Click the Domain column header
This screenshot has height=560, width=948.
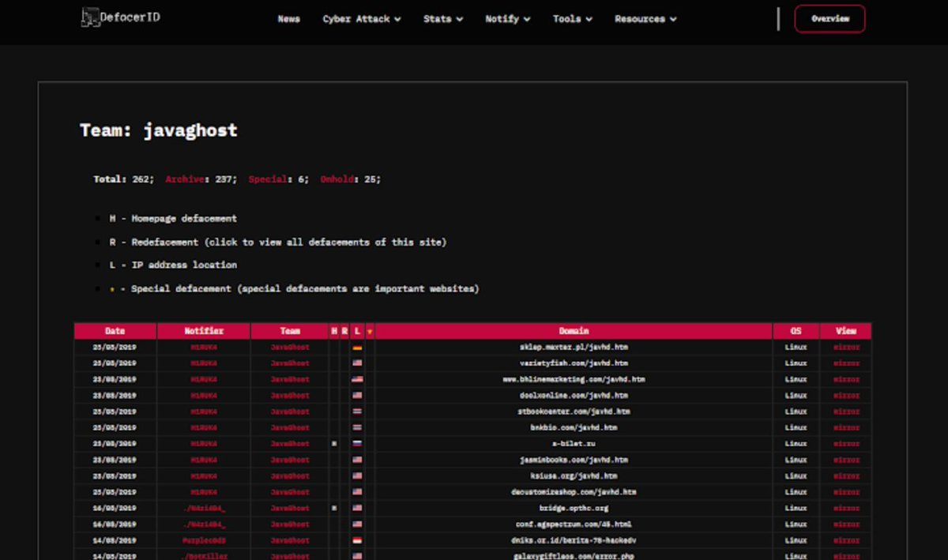click(574, 331)
